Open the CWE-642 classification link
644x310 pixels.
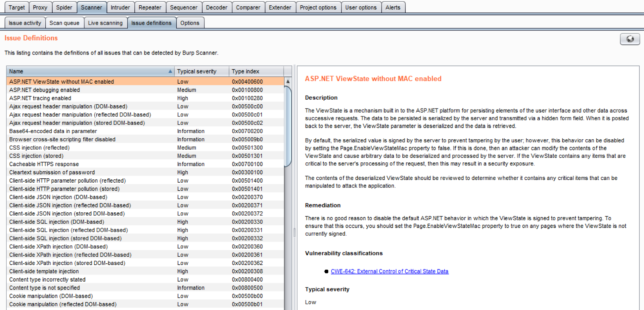click(x=390, y=271)
